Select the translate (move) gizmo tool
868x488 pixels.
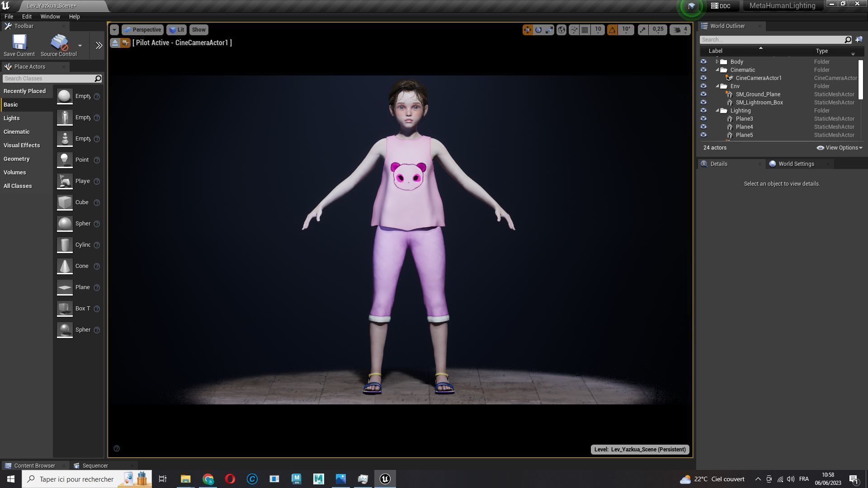(x=527, y=30)
